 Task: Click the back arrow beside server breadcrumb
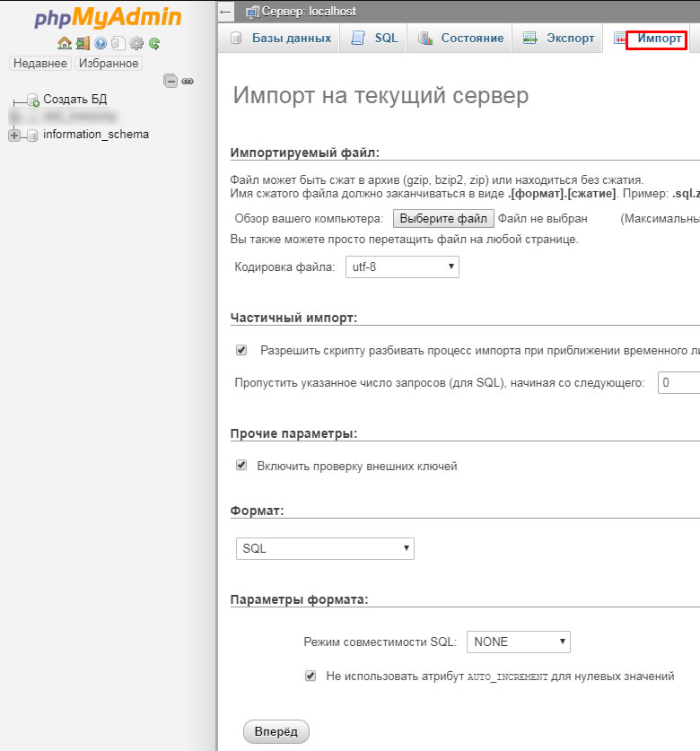click(225, 12)
